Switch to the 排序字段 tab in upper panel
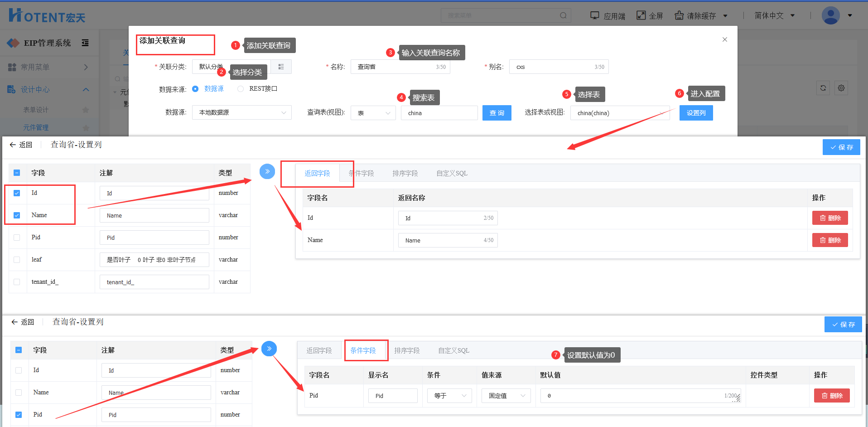Screen dimensions: 868x427 point(405,174)
